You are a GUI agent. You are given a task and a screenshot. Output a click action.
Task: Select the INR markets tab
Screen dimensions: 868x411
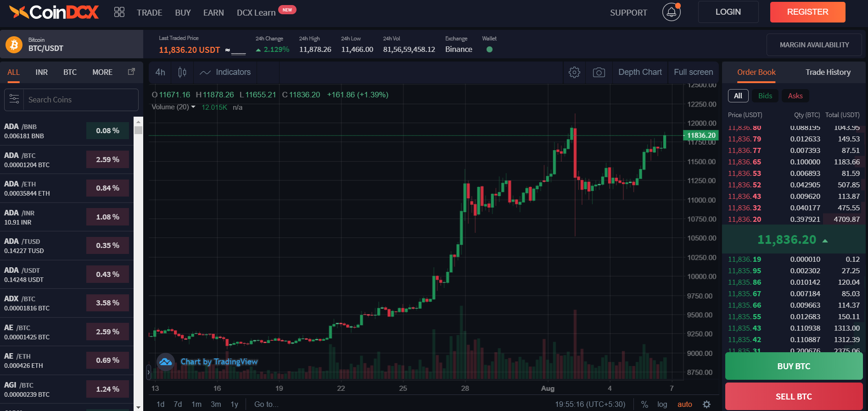(x=41, y=72)
